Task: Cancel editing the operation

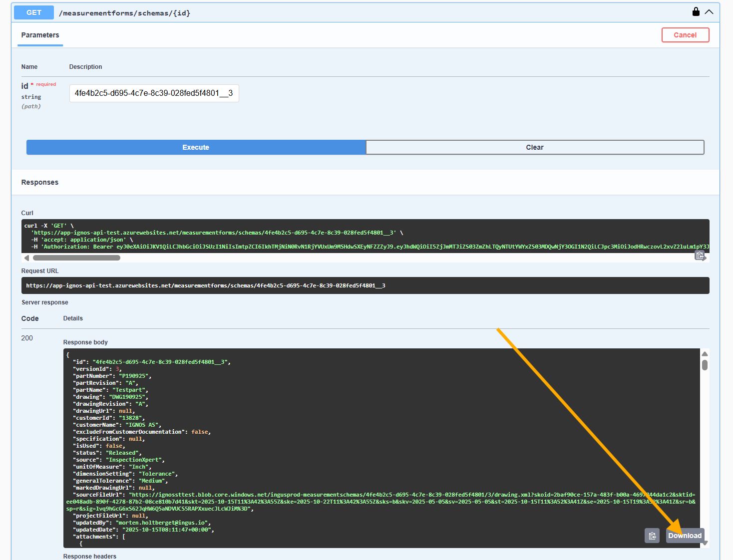Action: point(685,35)
